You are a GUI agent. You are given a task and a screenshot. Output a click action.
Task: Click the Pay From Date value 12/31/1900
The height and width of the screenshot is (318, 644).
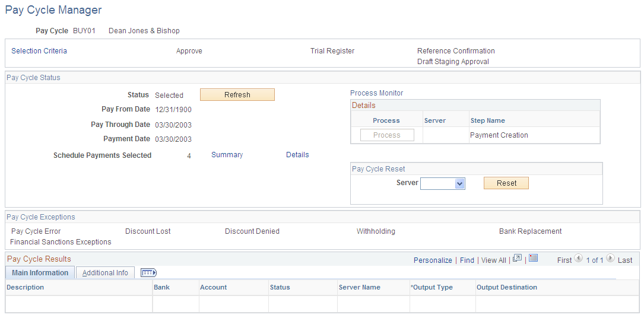pos(173,110)
